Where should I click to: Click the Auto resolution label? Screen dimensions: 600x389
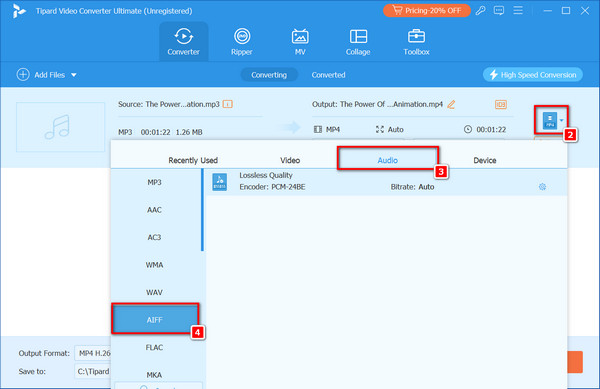[396, 130]
